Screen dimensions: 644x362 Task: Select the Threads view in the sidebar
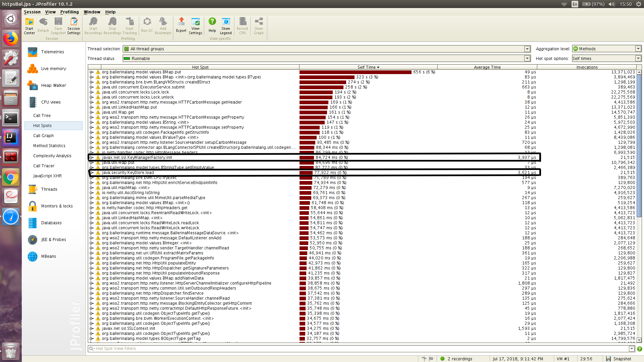pyautogui.click(x=49, y=189)
